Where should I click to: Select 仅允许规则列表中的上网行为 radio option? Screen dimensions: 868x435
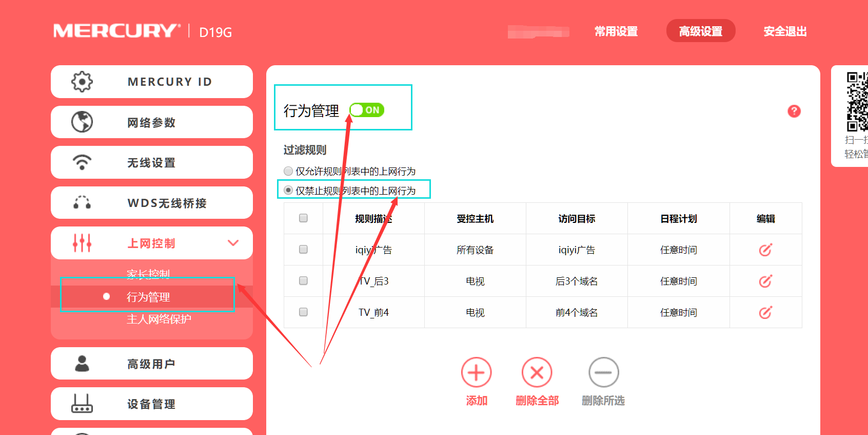(x=288, y=171)
